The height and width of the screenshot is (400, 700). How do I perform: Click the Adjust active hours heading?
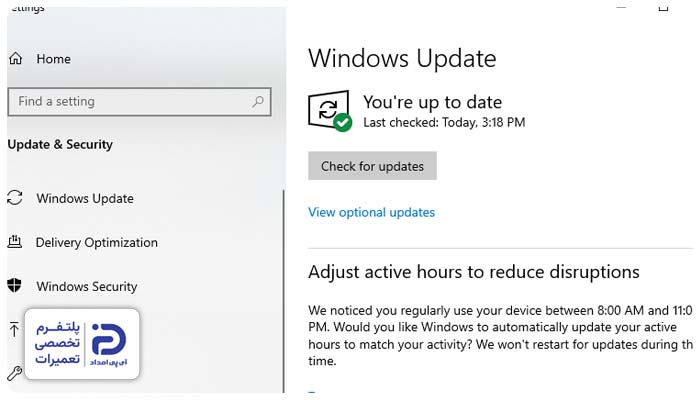click(473, 272)
